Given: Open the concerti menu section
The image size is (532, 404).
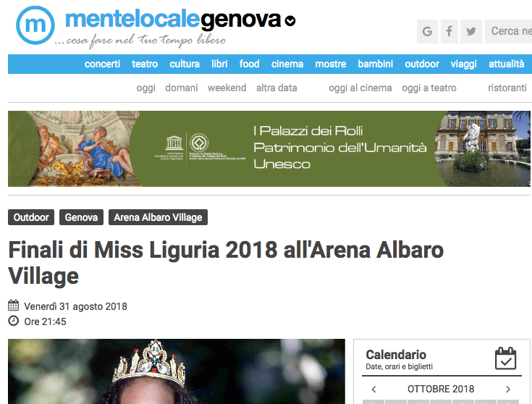Looking at the screenshot, I should [x=103, y=64].
